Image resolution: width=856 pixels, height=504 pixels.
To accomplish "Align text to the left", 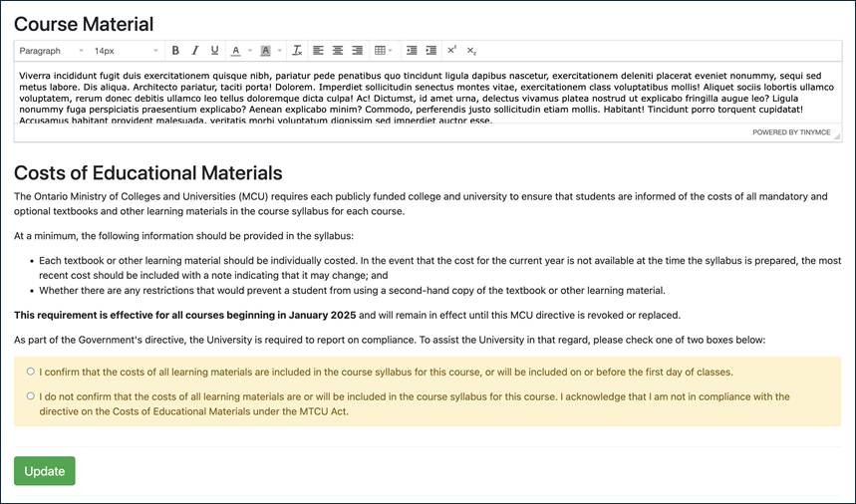I will 319,51.
